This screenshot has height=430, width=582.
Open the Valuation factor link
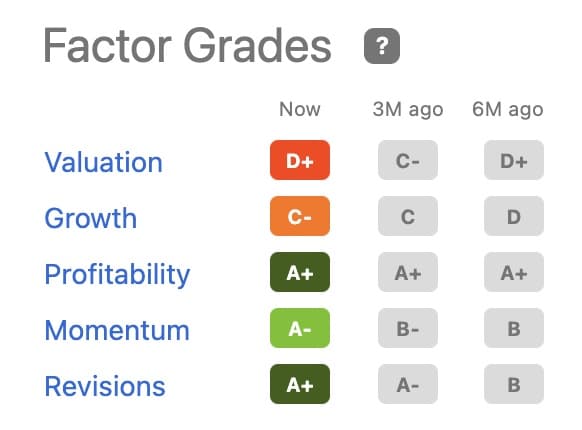[x=104, y=162]
